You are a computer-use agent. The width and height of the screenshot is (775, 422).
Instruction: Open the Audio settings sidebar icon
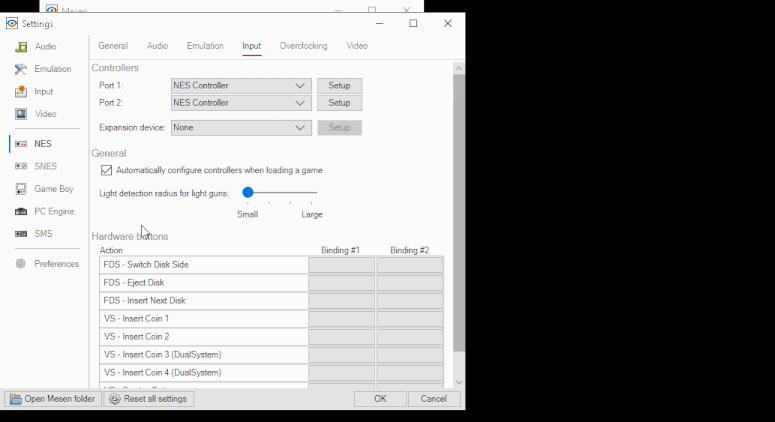pyautogui.click(x=21, y=47)
